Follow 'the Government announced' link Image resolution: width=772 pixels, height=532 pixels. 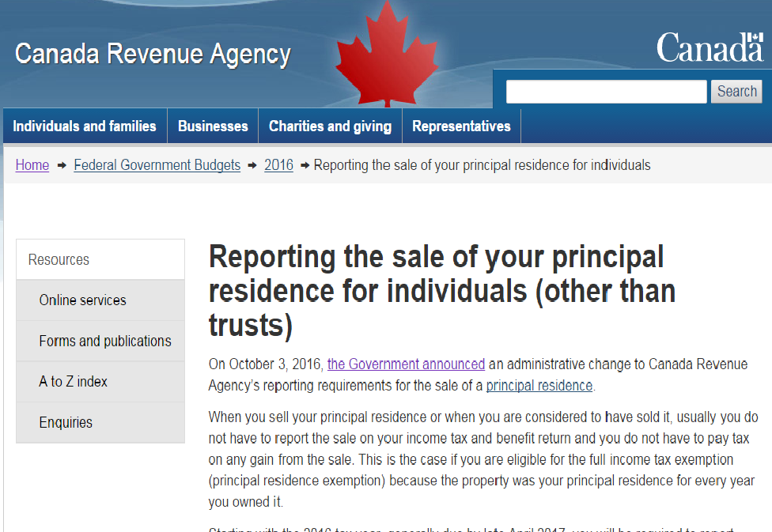pos(407,364)
